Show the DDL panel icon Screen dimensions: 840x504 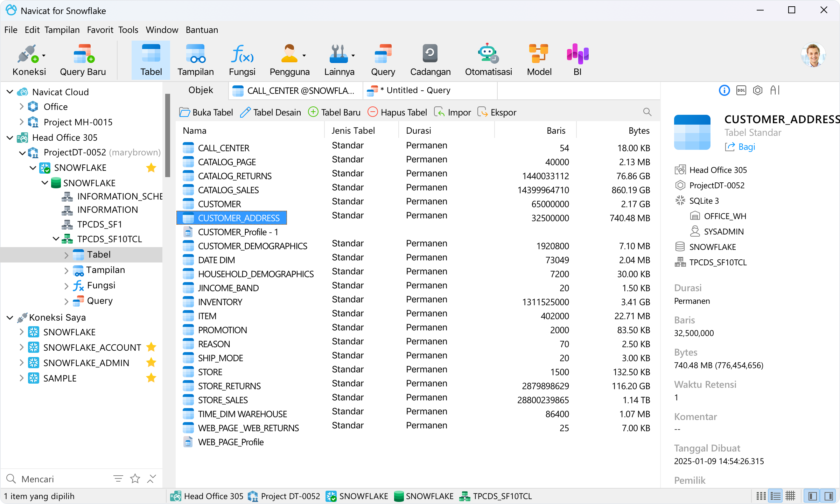(741, 91)
